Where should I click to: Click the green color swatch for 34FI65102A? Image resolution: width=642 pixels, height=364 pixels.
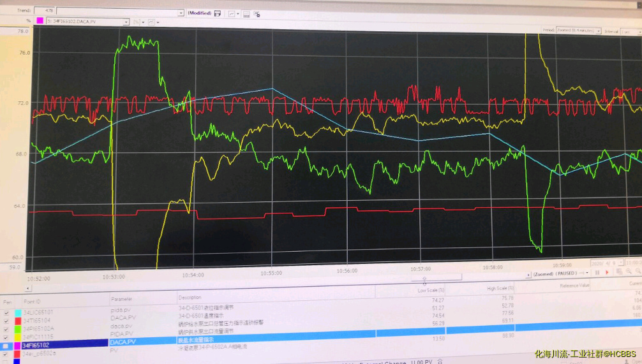pos(18,329)
